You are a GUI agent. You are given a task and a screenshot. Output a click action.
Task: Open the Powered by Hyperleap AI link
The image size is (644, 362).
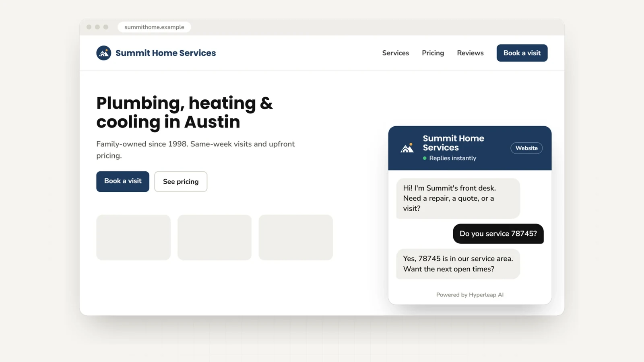tap(470, 295)
